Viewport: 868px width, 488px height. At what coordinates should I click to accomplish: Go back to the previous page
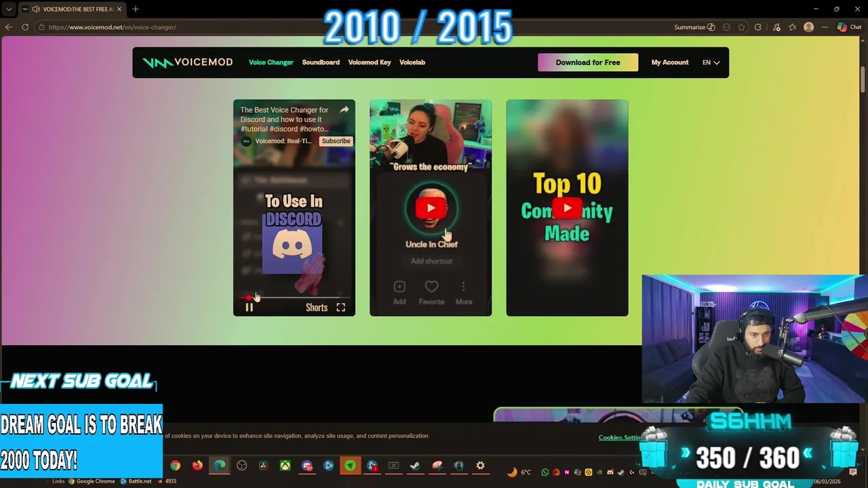pyautogui.click(x=9, y=27)
